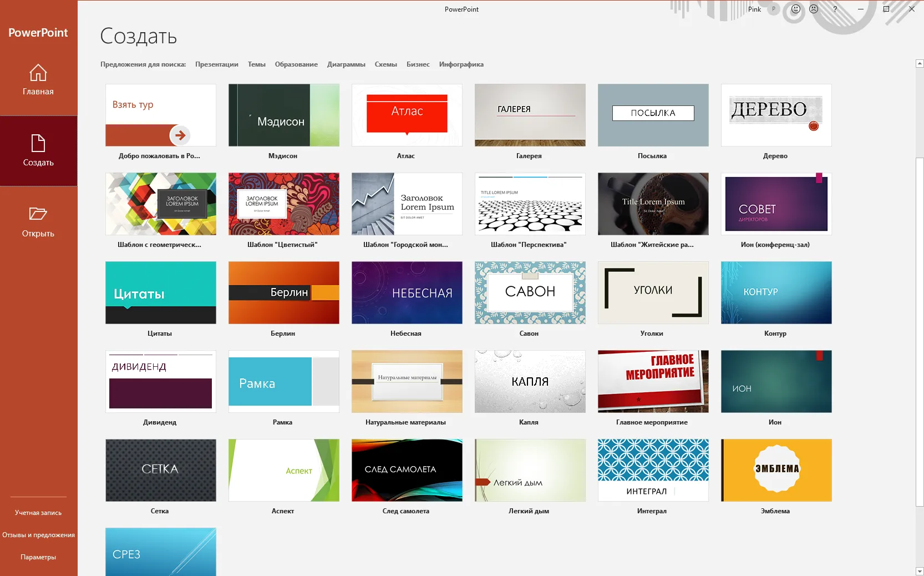Open Учетная запись page

(38, 513)
